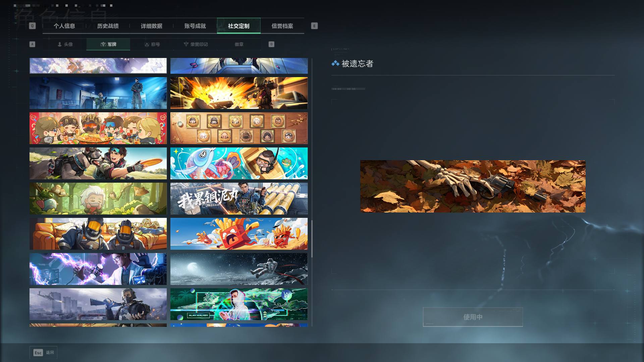Select the 军牌 dog tag sub-tab
Image resolution: width=644 pixels, height=362 pixels.
pyautogui.click(x=108, y=44)
